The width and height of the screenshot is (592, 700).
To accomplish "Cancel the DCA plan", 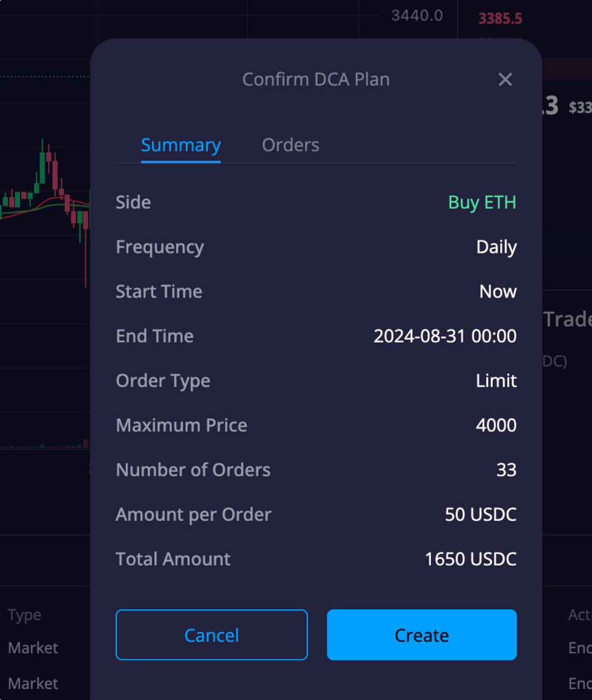I will tap(212, 635).
